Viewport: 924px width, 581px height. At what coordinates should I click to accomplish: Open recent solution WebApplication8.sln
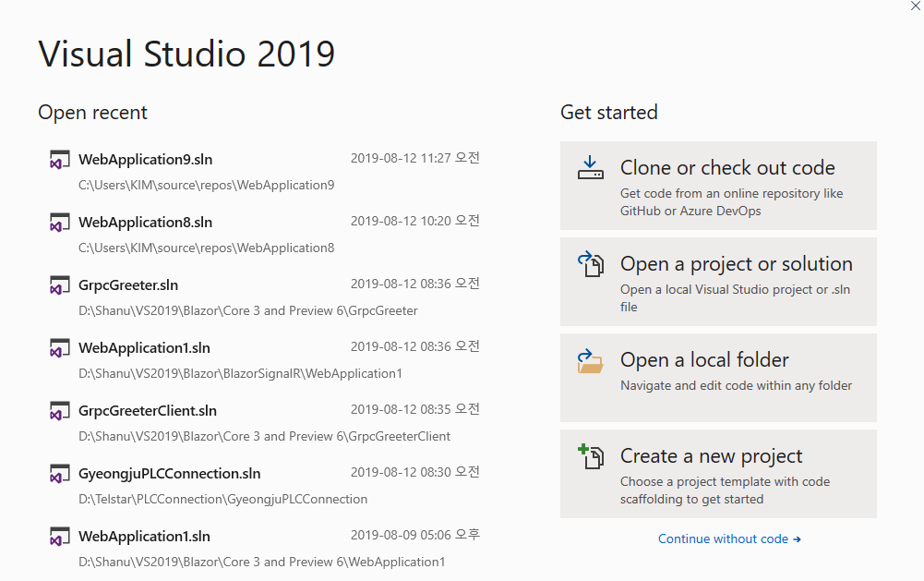[146, 223]
